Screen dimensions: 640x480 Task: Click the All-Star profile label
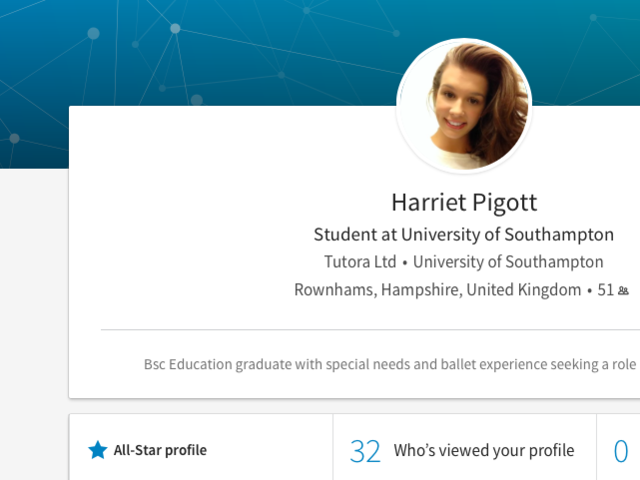[160, 450]
